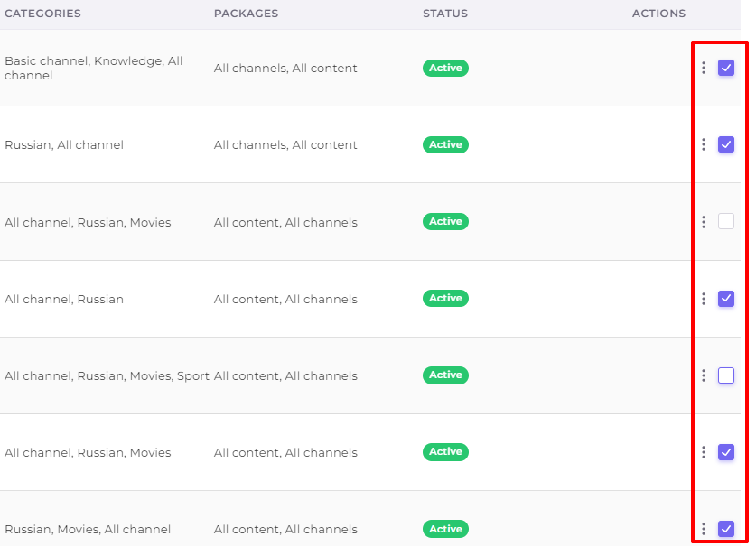The width and height of the screenshot is (756, 546).
Task: Tick checkbox for row with Sport category
Action: click(726, 375)
